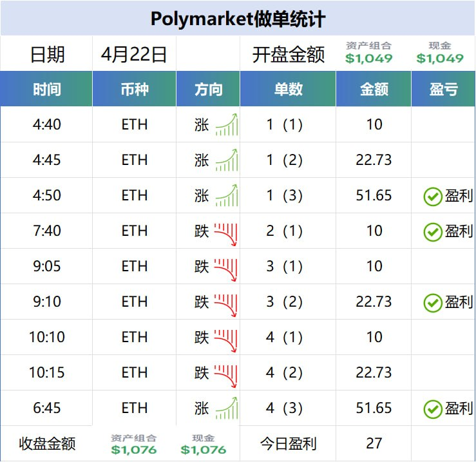Click the red down-trend icon in the 10:15 row
Screen dimensions: 476x462
tap(225, 376)
